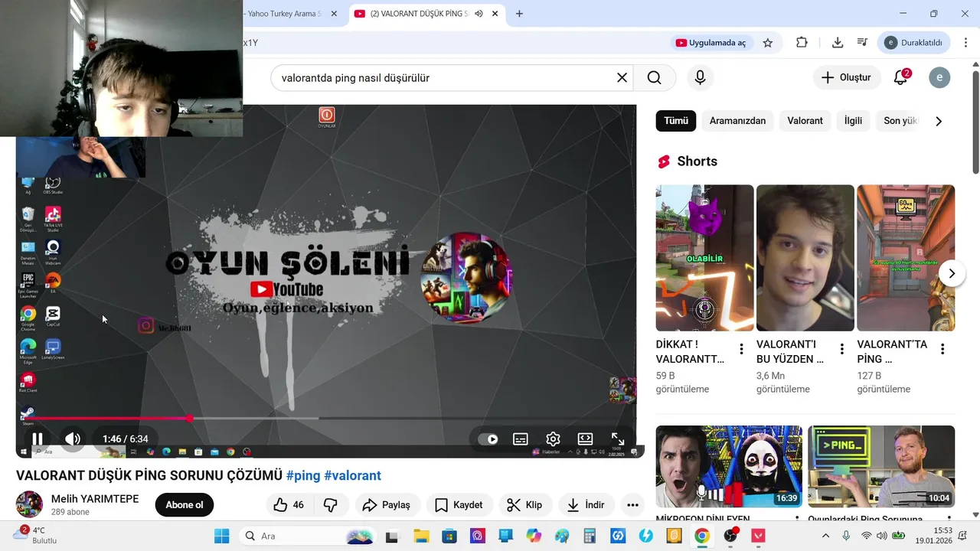Open File Explorer from the taskbar

click(421, 536)
